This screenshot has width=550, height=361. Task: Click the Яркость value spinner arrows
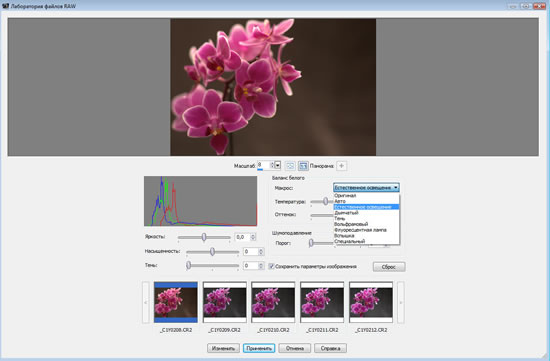pos(253,237)
